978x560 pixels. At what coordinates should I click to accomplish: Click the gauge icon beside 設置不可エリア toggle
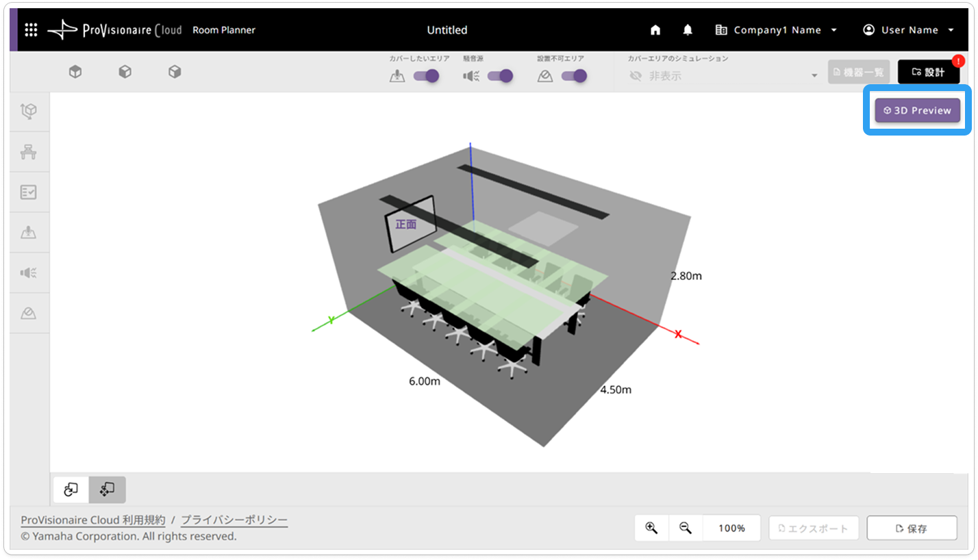545,76
